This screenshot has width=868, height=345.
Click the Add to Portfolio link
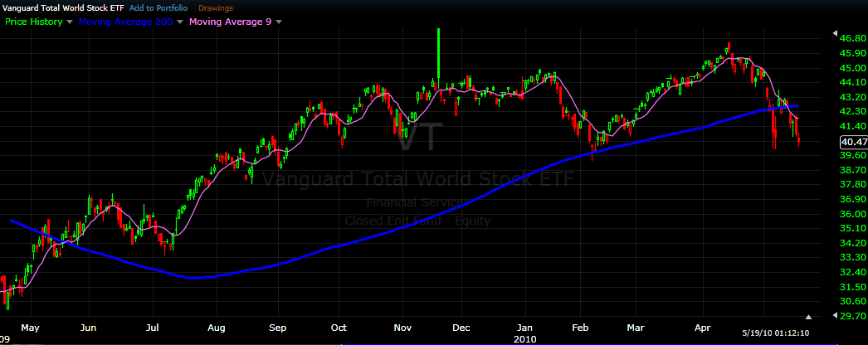click(158, 8)
